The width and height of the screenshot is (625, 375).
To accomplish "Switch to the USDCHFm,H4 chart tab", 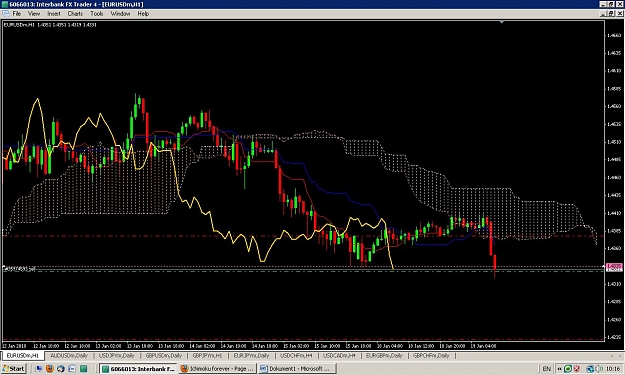I will coord(296,355).
